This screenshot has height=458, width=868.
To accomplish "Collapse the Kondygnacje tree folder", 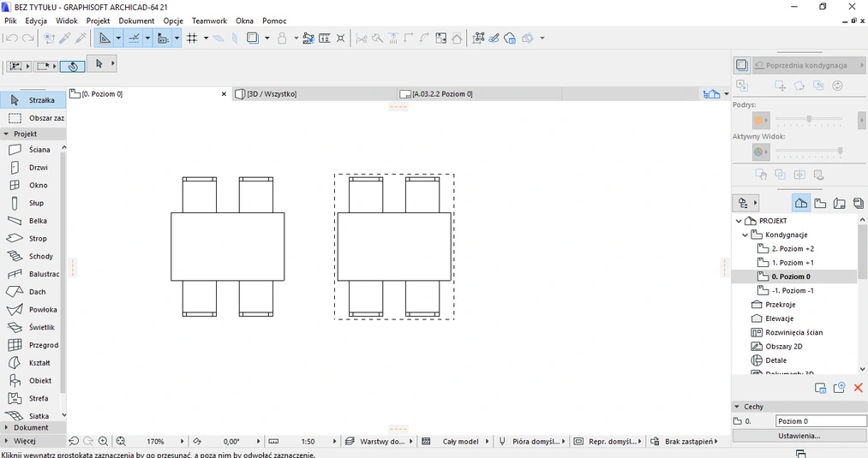I will 745,235.
